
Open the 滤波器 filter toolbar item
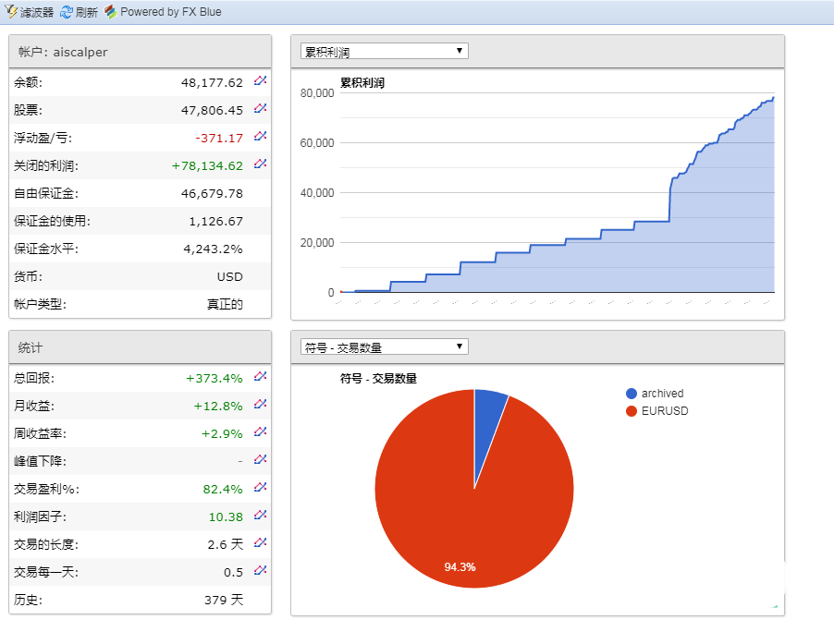click(x=30, y=12)
